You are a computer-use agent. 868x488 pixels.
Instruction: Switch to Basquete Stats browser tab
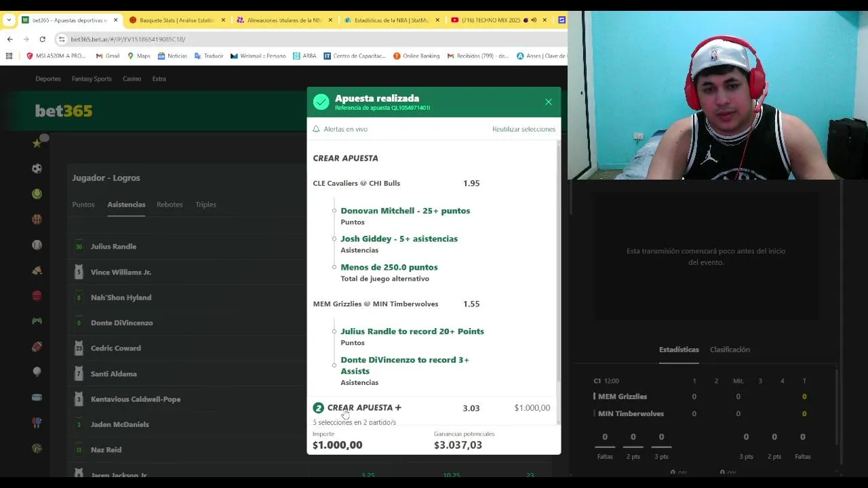point(176,20)
